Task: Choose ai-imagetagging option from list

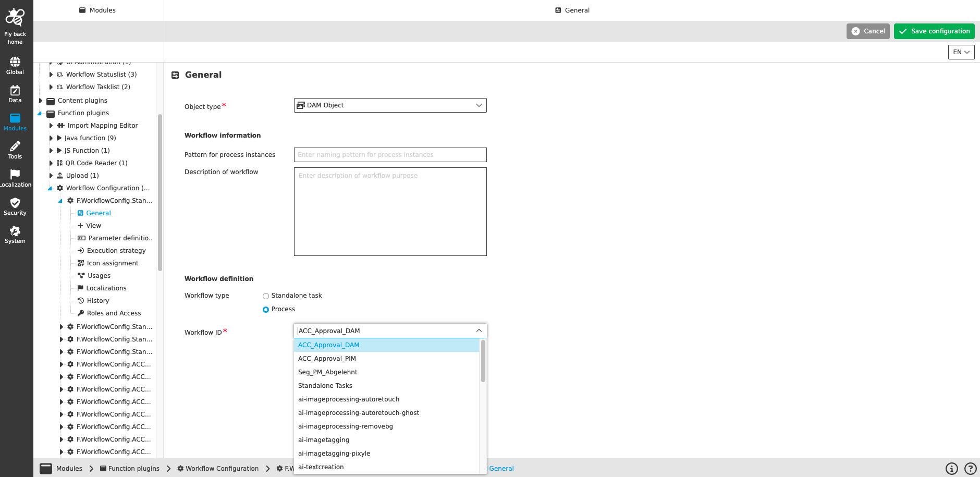Action: 386,440
